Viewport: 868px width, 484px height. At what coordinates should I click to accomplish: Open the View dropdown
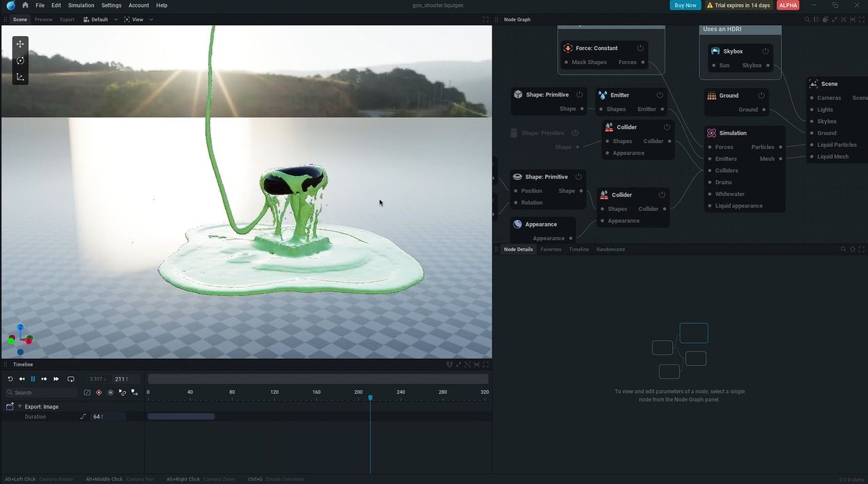point(138,19)
